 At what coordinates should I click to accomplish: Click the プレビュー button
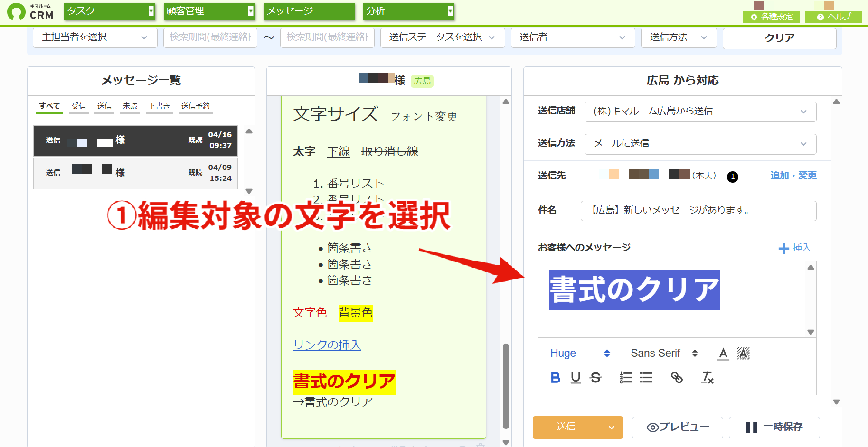(678, 427)
